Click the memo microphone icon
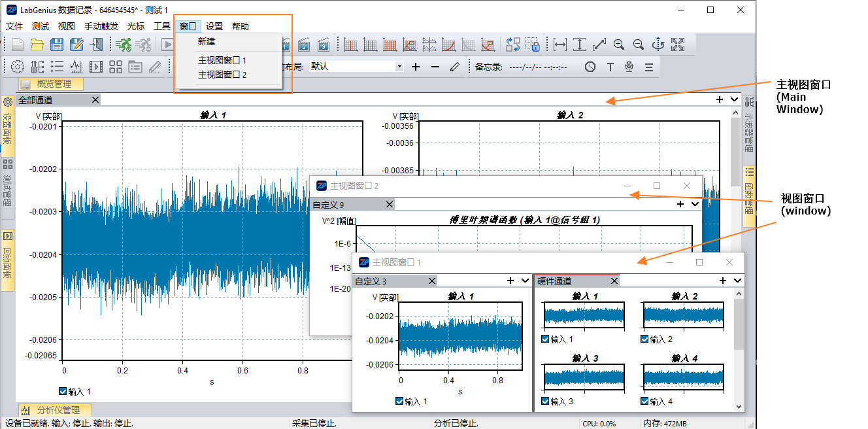The width and height of the screenshot is (868, 429). tap(629, 67)
